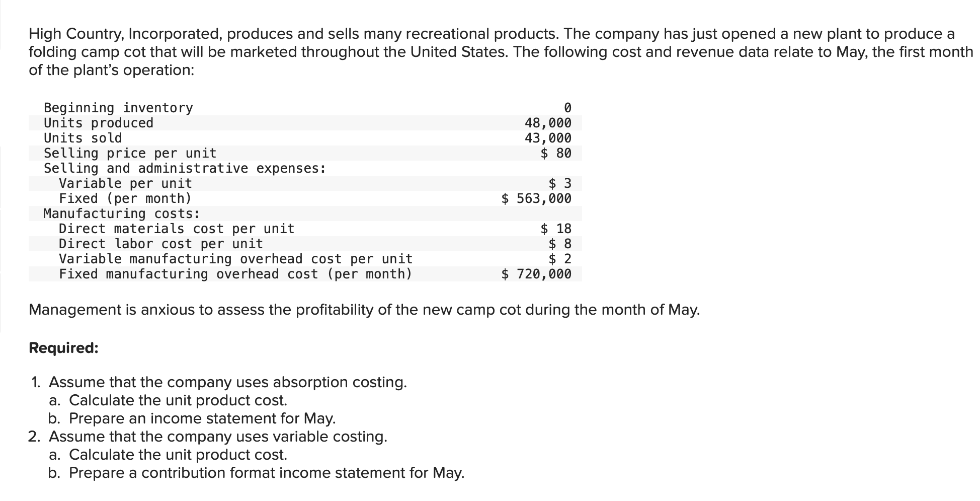The height and width of the screenshot is (501, 980).
Task: Select "Direct materials cost per unit" label
Action: [x=177, y=229]
